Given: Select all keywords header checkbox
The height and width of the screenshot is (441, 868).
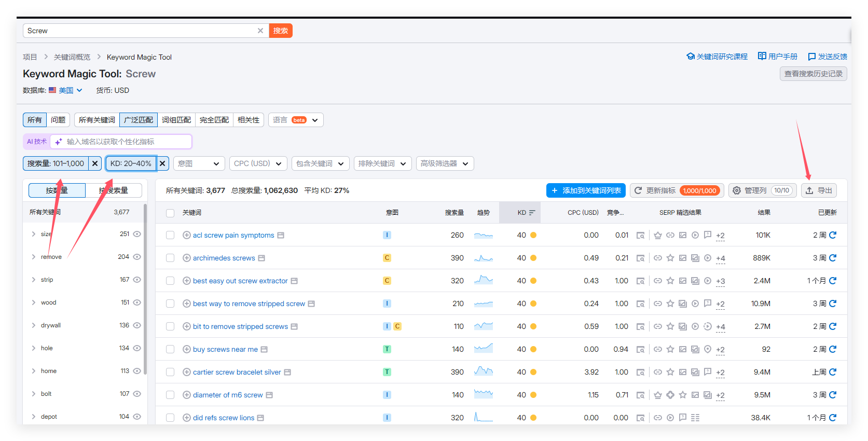Looking at the screenshot, I should 170,213.
